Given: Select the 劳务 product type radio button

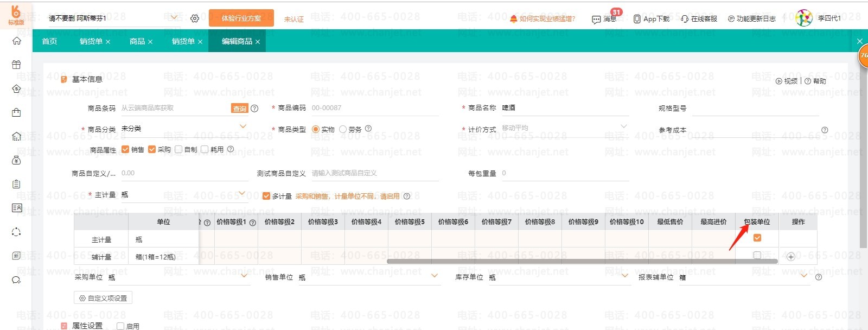Looking at the screenshot, I should click(343, 129).
